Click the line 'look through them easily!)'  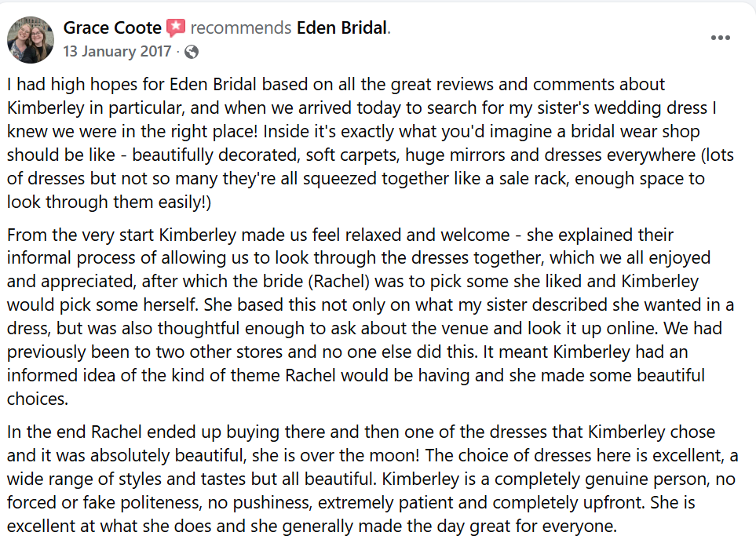click(109, 202)
